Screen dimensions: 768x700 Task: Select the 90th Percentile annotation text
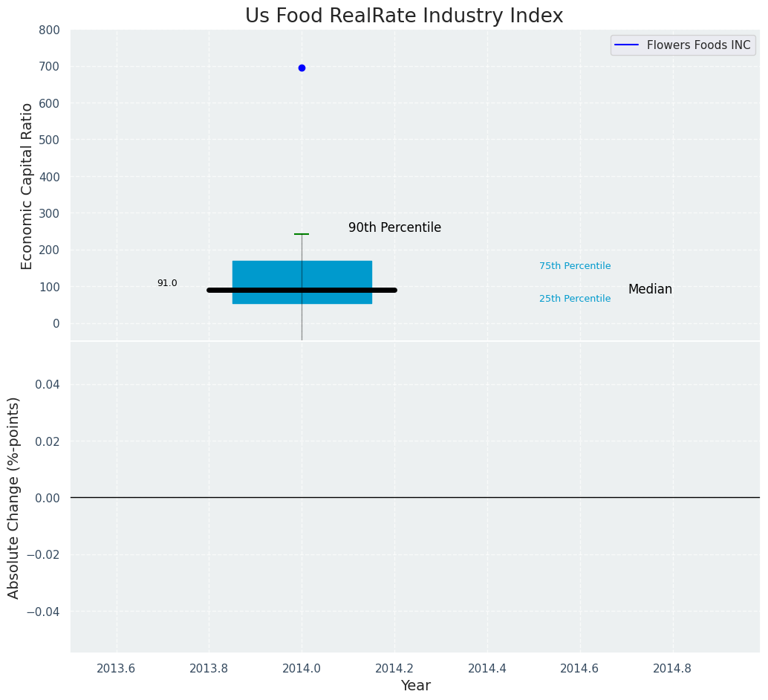coord(394,228)
